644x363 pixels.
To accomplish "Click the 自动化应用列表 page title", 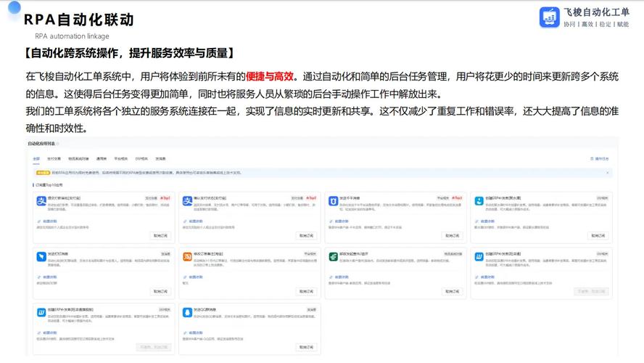I will (x=41, y=144).
